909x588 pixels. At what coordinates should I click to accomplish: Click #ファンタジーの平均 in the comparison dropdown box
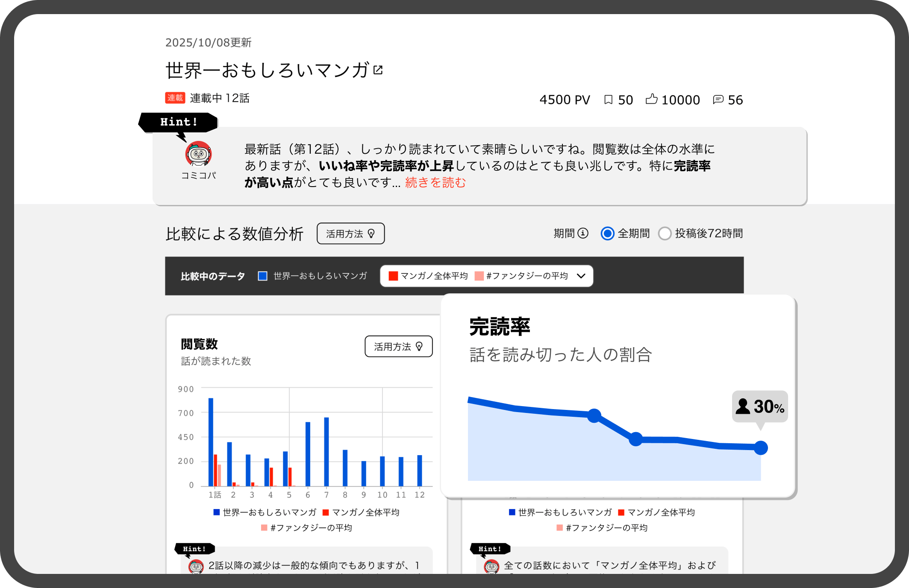click(527, 276)
